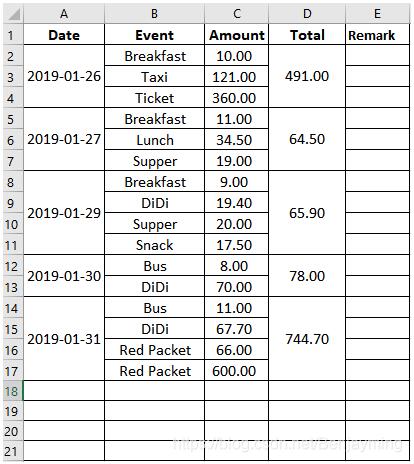Select the merged cell 2019-01-26
The width and height of the screenshot is (414, 464).
pos(64,76)
